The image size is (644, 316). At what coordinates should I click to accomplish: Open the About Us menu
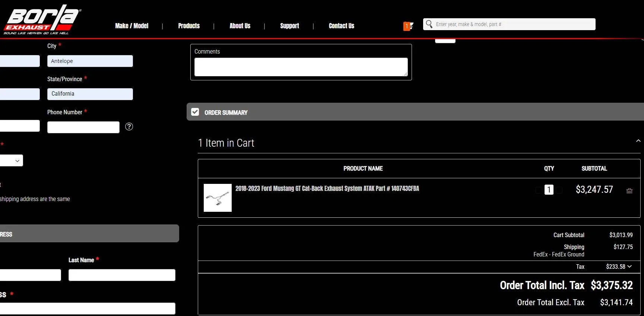(x=240, y=26)
